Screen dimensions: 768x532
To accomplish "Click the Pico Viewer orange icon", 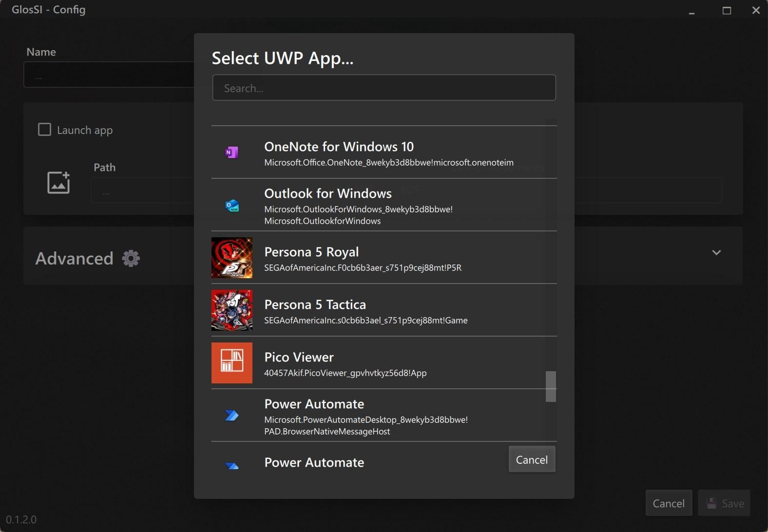I will pyautogui.click(x=232, y=363).
